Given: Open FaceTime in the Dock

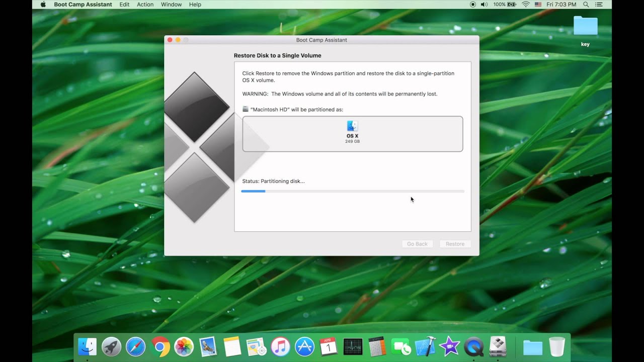Looking at the screenshot, I should coord(401,347).
